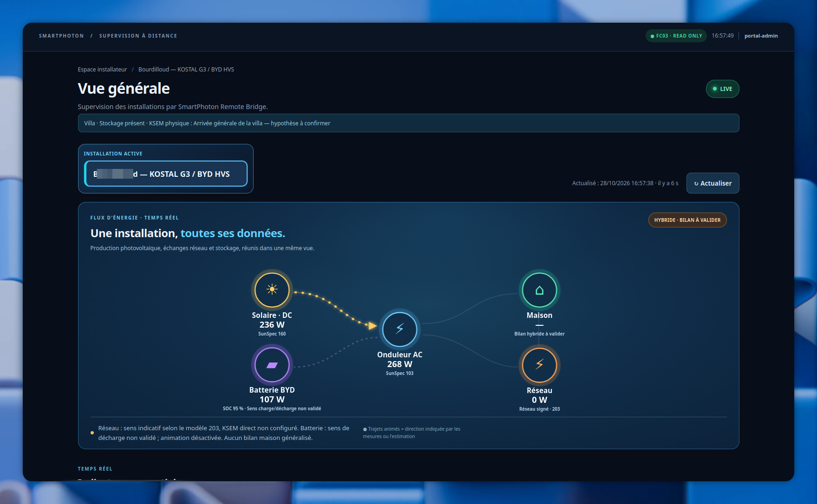Image resolution: width=817 pixels, height=504 pixels.
Task: Click the LIVE status badge
Action: coord(722,89)
